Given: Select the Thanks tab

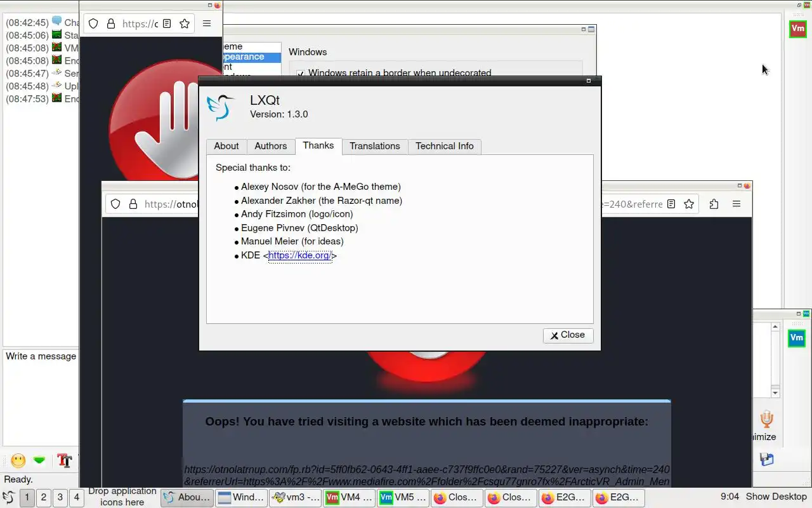Looking at the screenshot, I should [318, 145].
